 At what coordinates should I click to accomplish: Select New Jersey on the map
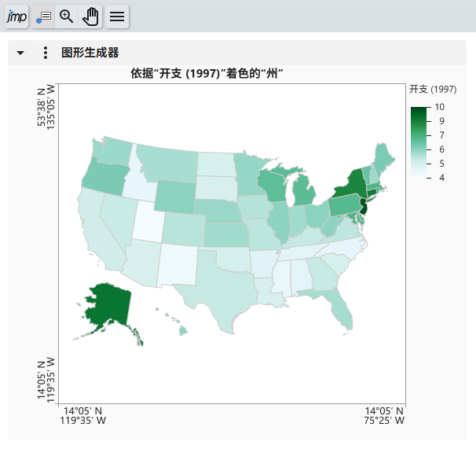(x=364, y=207)
